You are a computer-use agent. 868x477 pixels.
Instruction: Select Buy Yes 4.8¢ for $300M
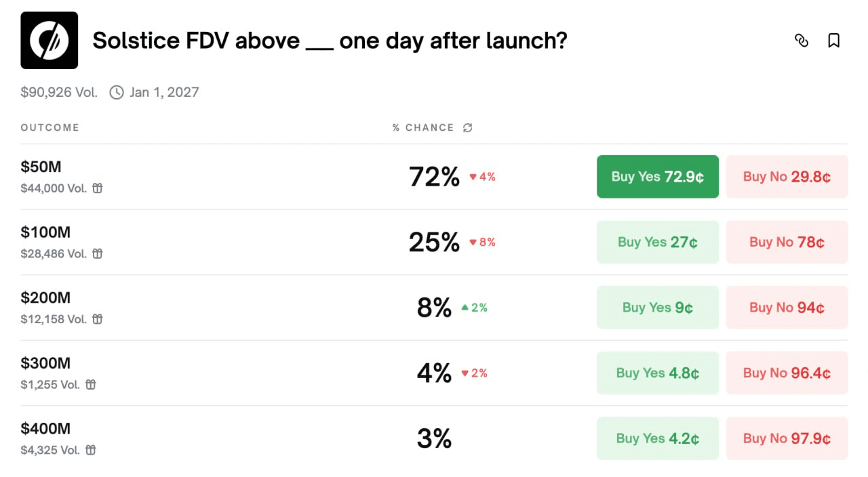click(657, 373)
